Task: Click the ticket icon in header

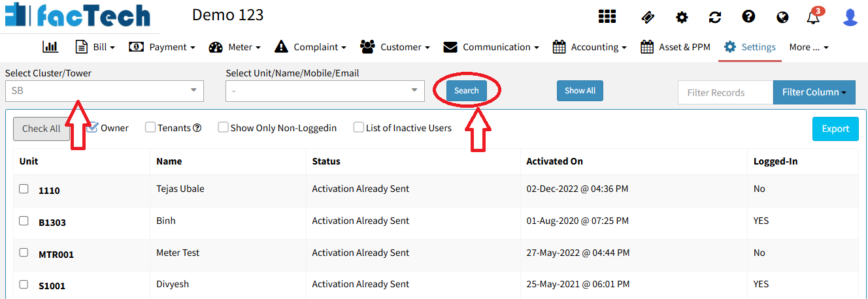Action: [648, 17]
